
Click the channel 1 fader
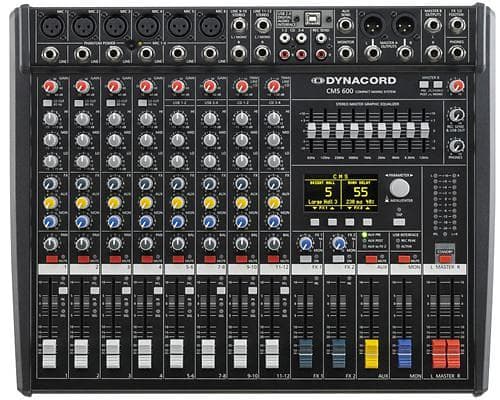click(50, 354)
